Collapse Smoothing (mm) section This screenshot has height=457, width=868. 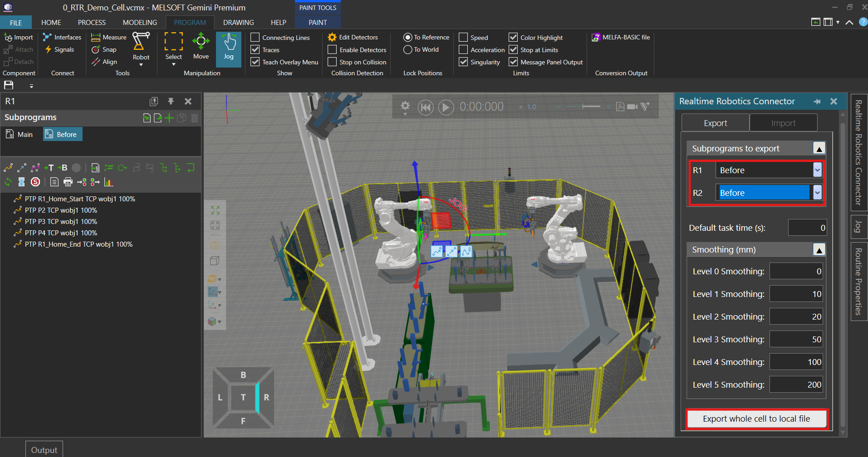(x=819, y=250)
